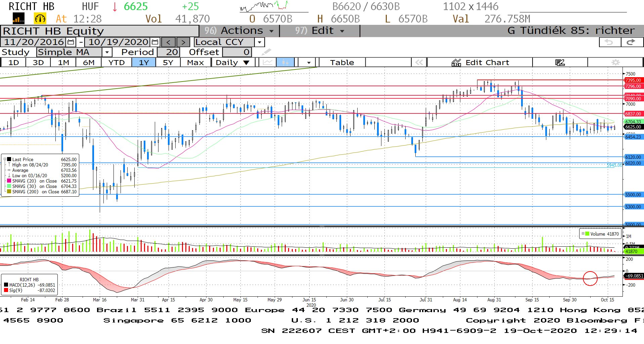The image size is (644, 344).
Task: Collapse the Volume legend box
Action: [x=583, y=234]
